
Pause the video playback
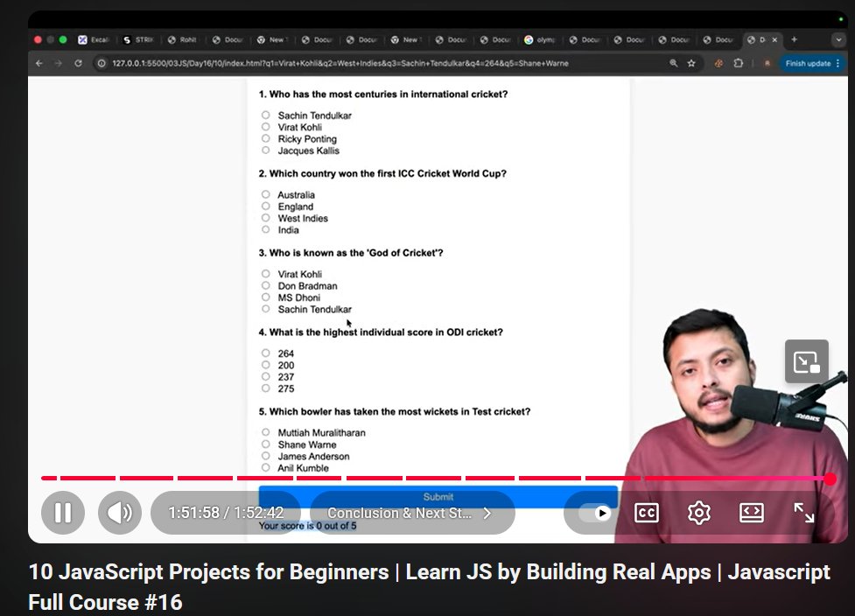[63, 513]
